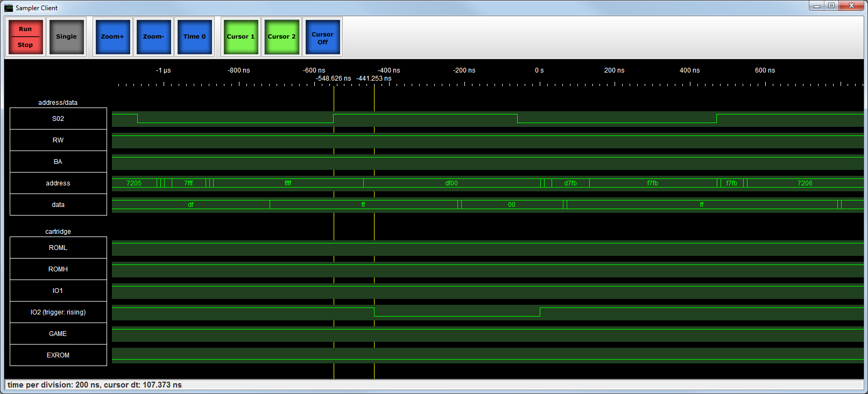
Task: Select the ROML cartridge signal
Action: 58,248
